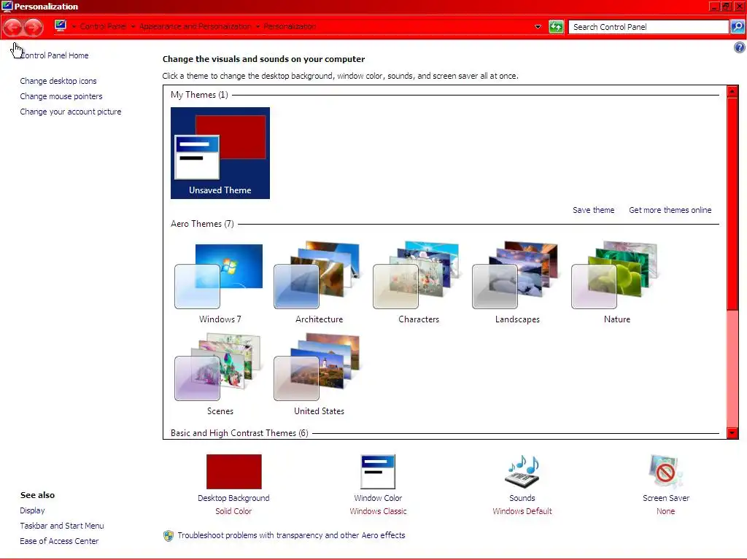Click the Personalization breadcrumb
This screenshot has height=560, width=747.
coord(290,27)
